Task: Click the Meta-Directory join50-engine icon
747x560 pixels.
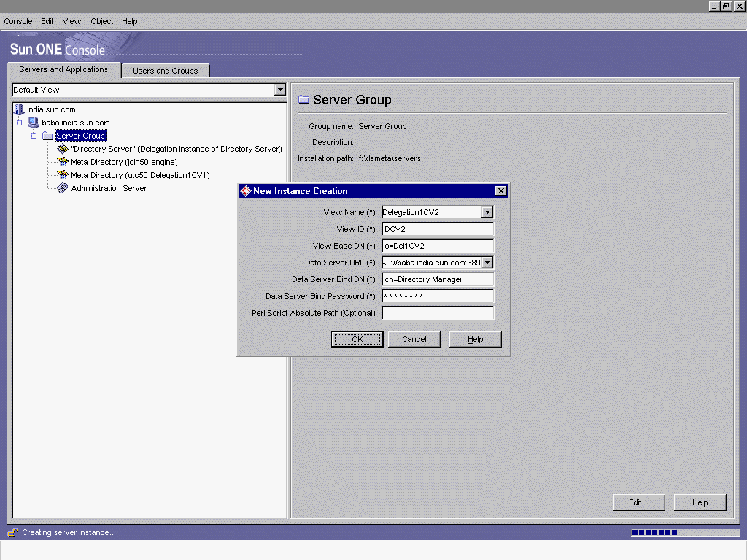Action: (63, 162)
